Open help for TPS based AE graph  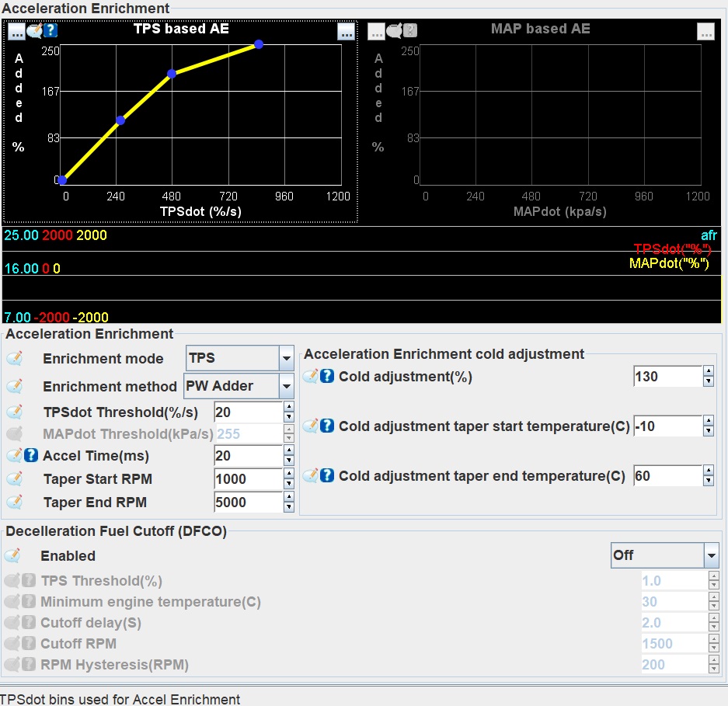(x=51, y=30)
